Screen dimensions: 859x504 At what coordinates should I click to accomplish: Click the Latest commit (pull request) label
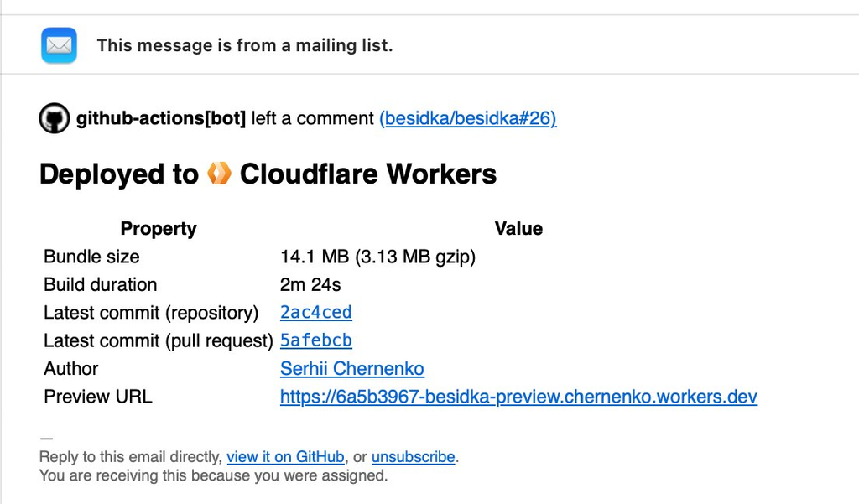(x=159, y=340)
